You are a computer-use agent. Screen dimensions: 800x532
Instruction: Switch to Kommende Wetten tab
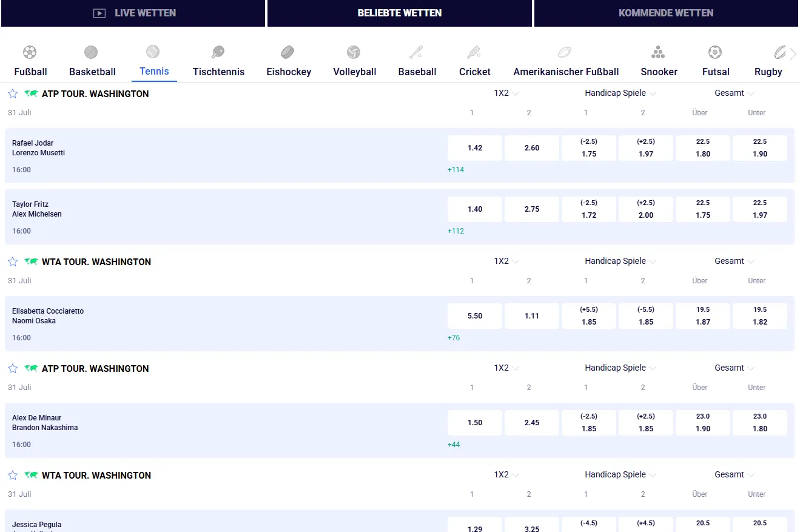point(666,13)
